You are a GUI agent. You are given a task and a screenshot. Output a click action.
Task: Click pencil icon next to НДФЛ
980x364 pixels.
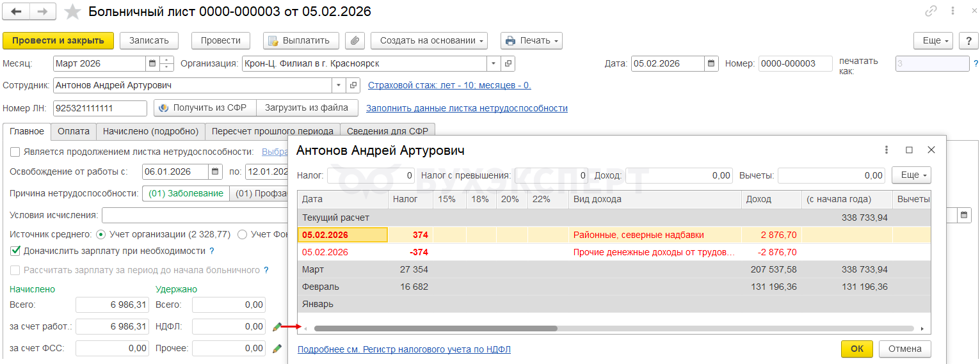[277, 327]
